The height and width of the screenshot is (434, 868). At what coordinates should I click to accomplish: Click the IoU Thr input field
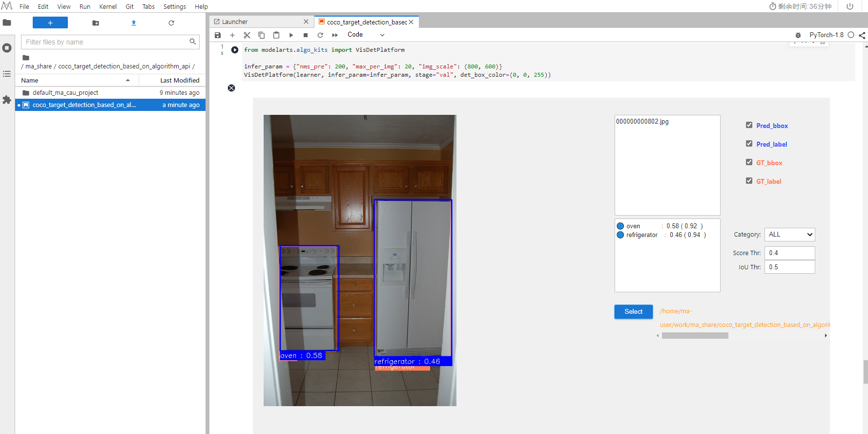click(790, 267)
